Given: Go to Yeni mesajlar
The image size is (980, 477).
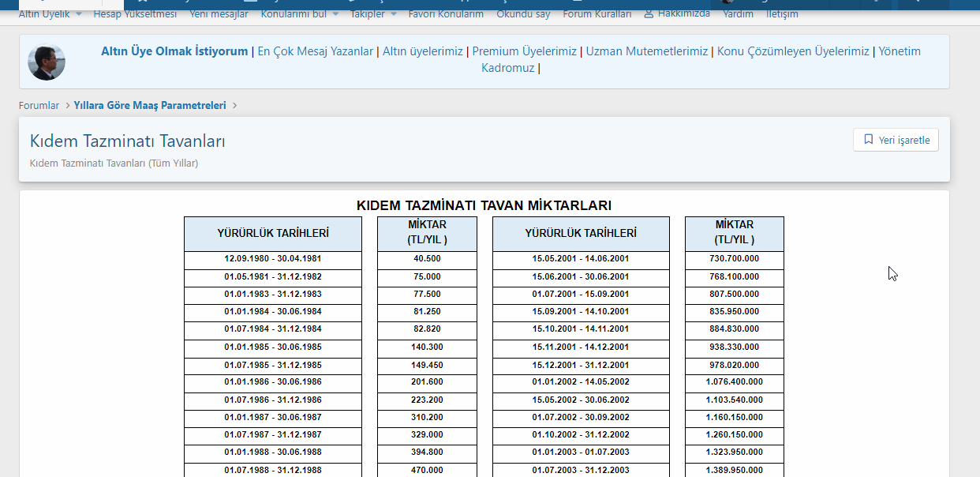Looking at the screenshot, I should (219, 13).
